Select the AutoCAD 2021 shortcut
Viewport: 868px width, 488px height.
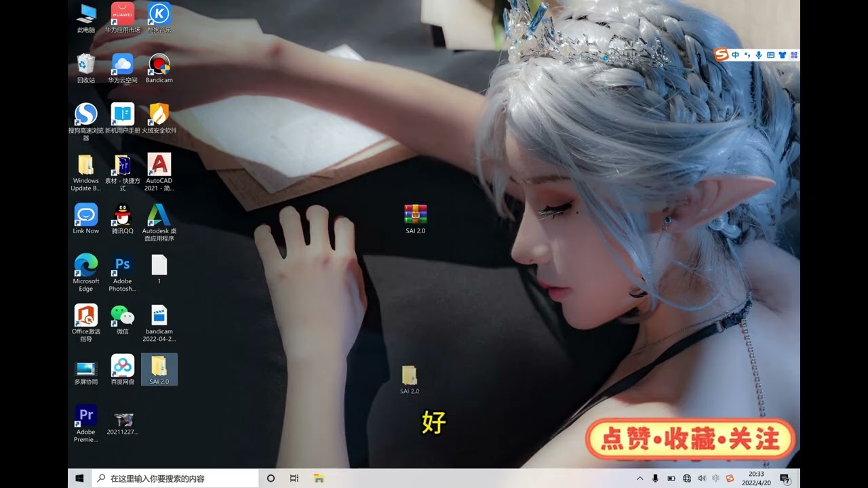[x=159, y=172]
